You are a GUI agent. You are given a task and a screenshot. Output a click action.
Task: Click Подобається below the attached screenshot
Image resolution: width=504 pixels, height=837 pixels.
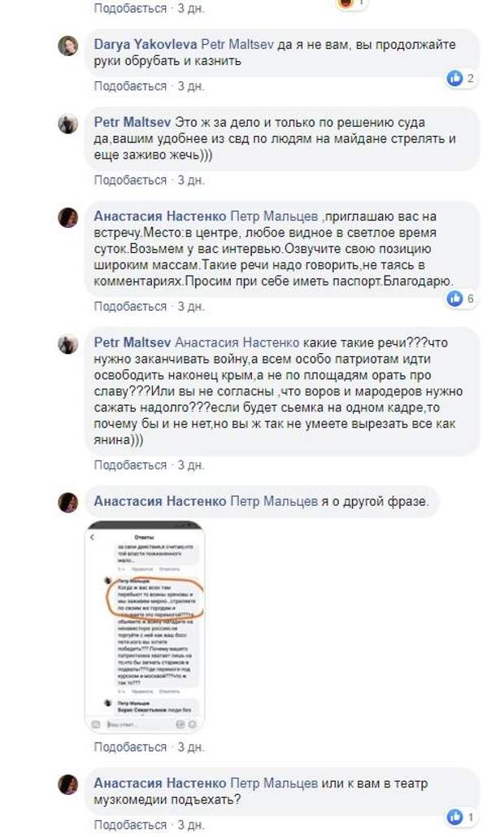[130, 747]
